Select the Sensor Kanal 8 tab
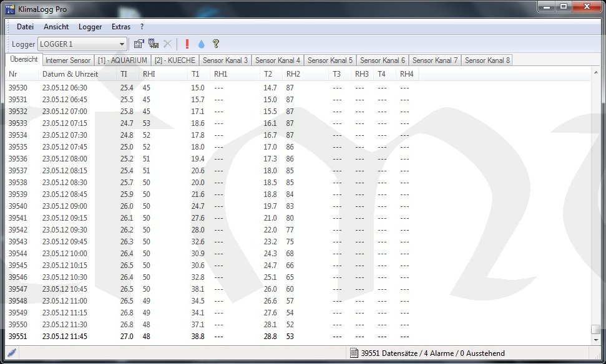 [x=487, y=60]
